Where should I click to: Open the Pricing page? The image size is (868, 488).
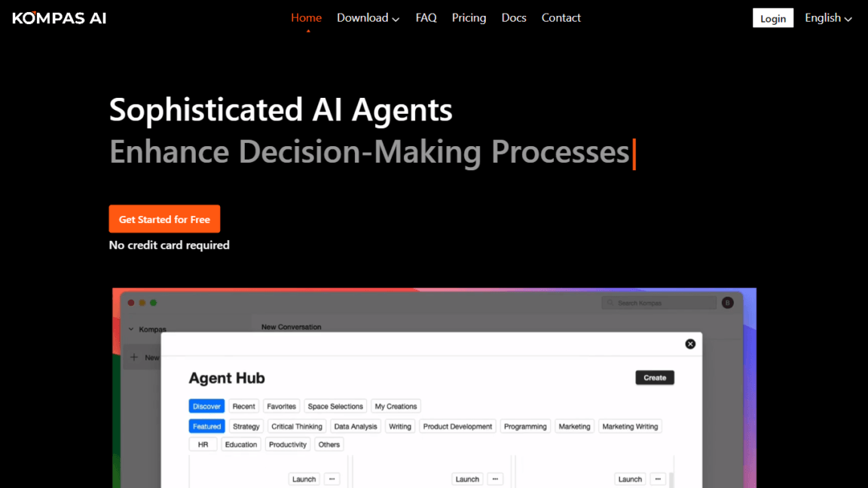coord(469,18)
